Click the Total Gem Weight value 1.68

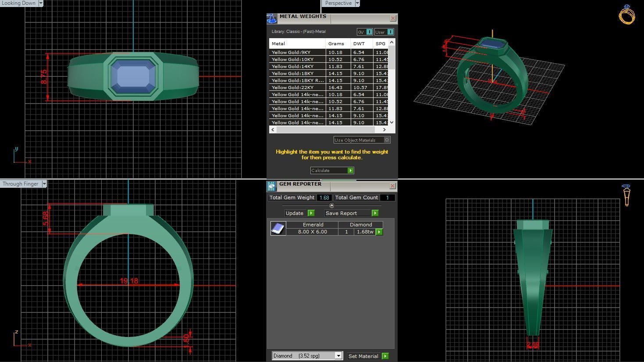[324, 197]
